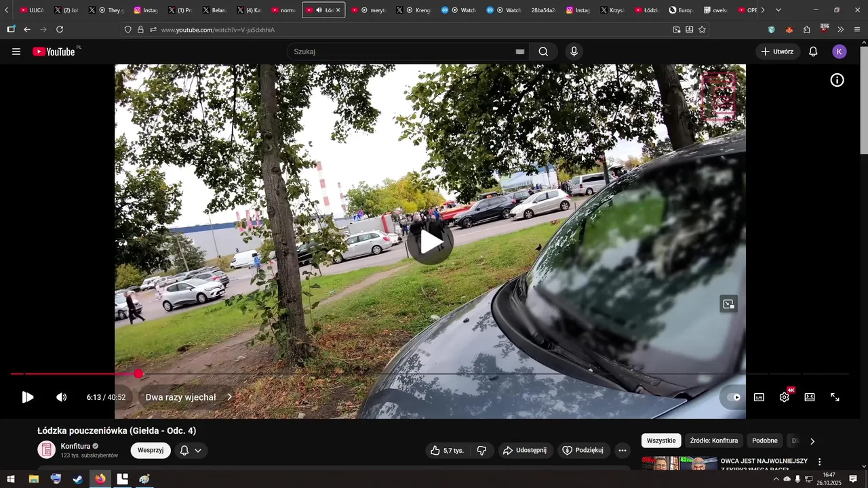This screenshot has width=868, height=488.
Task: Open the tracking protection shield icon
Action: tap(128, 30)
